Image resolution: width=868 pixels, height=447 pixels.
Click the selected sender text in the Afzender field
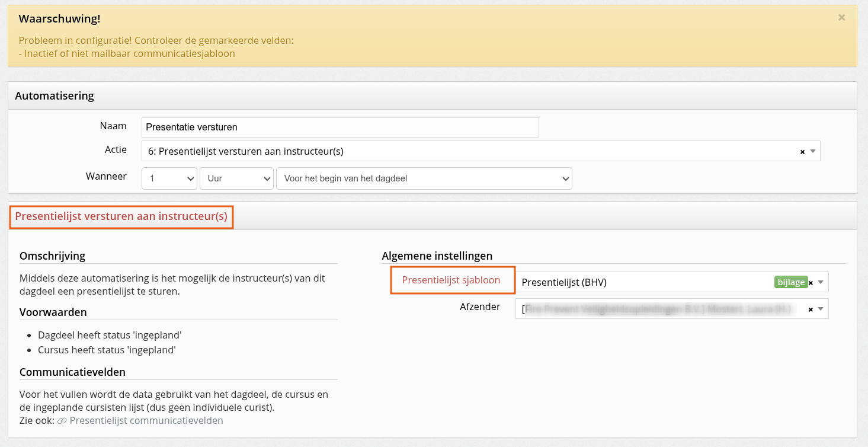point(658,309)
